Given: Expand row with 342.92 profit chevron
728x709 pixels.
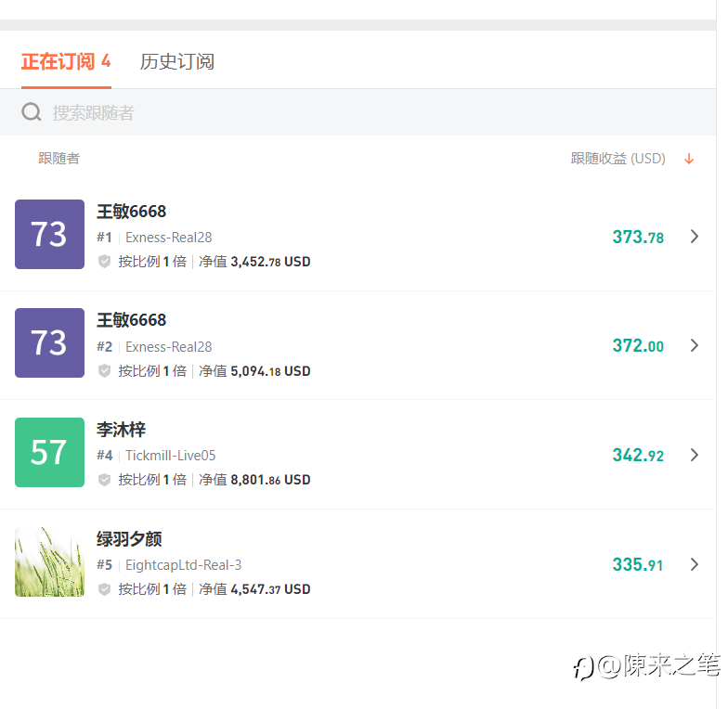Looking at the screenshot, I should tap(695, 455).
